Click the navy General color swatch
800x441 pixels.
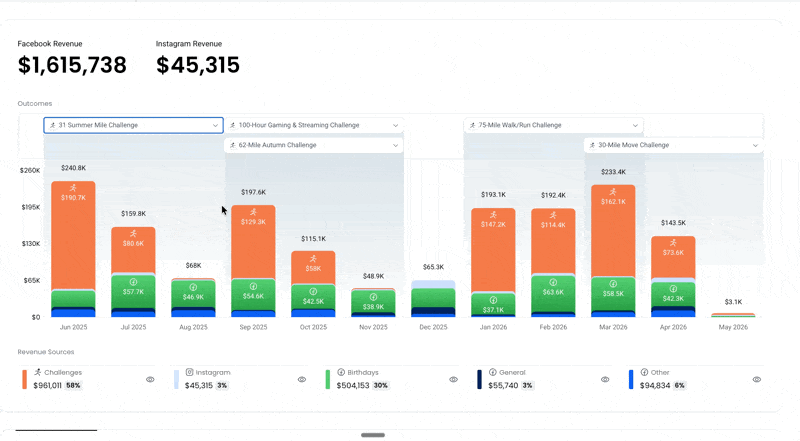coord(479,379)
